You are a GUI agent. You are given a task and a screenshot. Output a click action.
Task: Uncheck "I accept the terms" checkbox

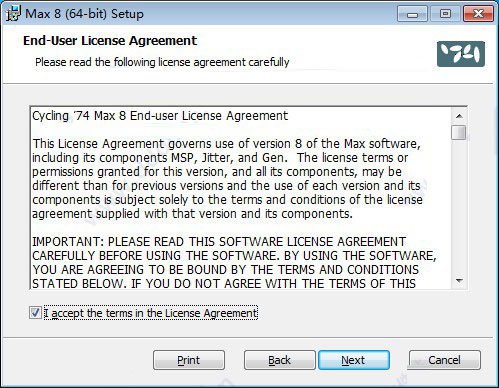click(x=35, y=313)
